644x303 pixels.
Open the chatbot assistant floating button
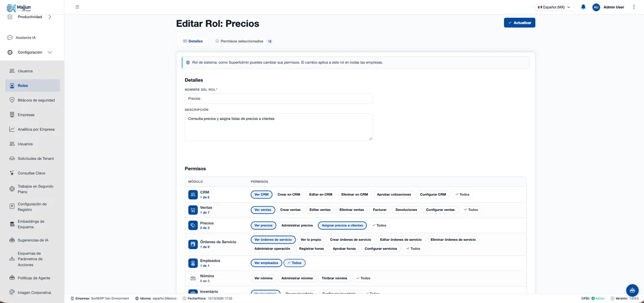coord(632,290)
